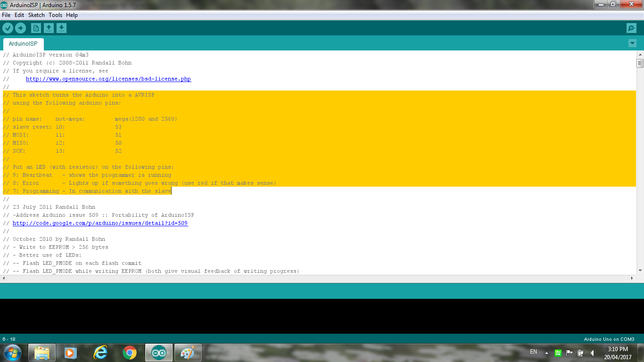Select the ArduinoISP sketch tab
This screenshot has height=362, width=644.
[23, 44]
